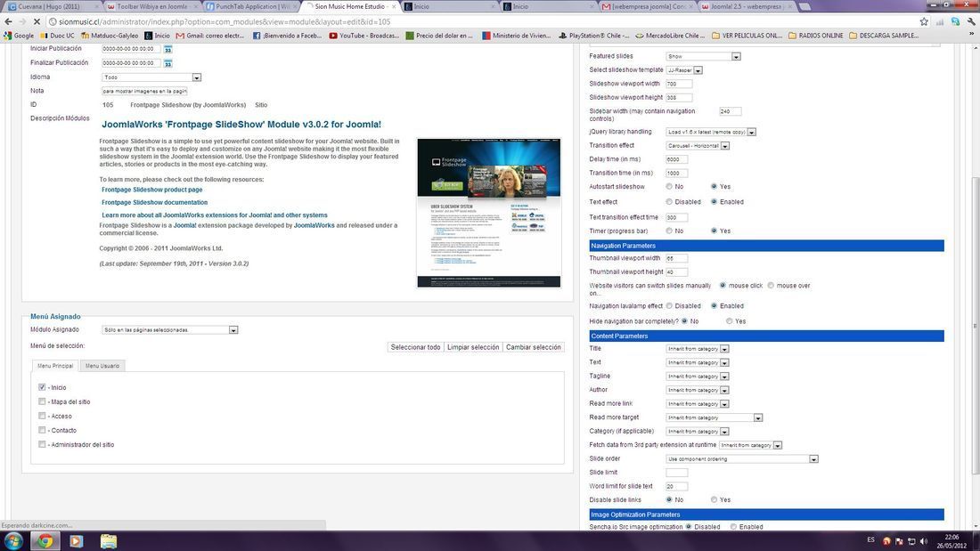Click the Cambiar selección button
Image resolution: width=980 pixels, height=551 pixels.
click(533, 347)
